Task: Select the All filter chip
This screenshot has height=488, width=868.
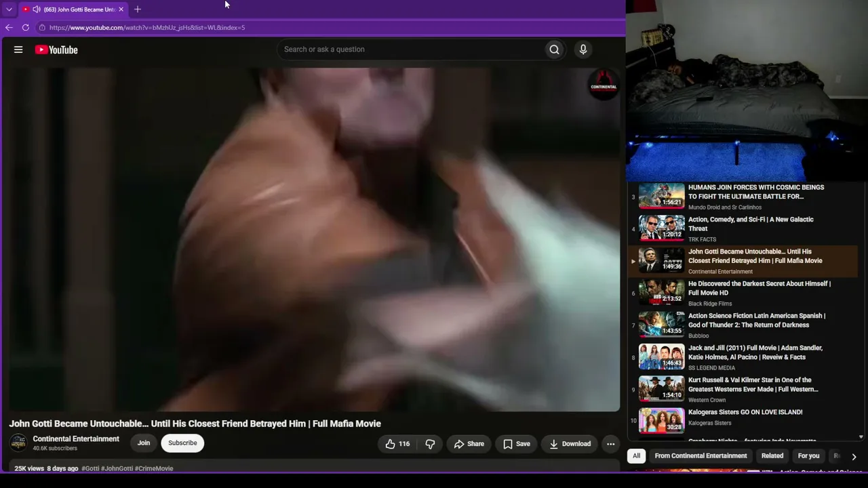Action: point(636,456)
